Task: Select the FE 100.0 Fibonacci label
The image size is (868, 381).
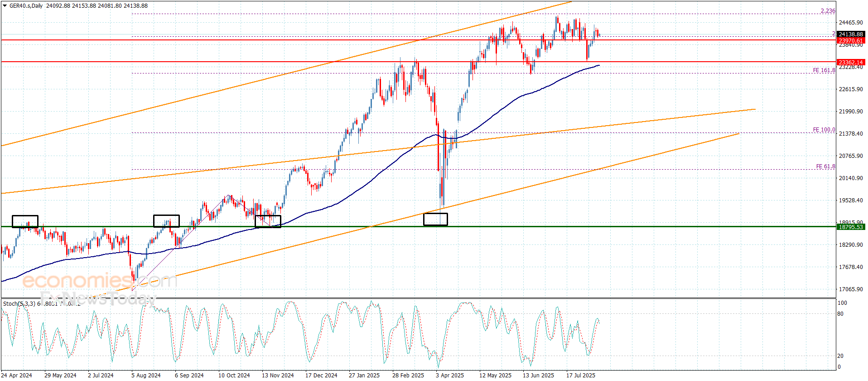Action: [824, 130]
